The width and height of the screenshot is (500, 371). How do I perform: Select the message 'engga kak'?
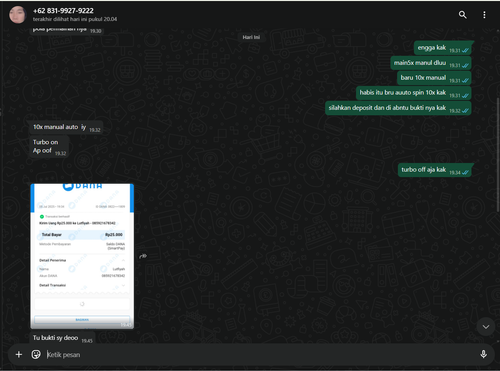pos(443,48)
